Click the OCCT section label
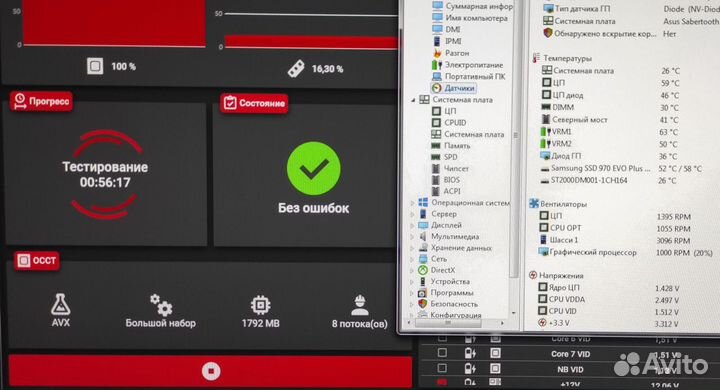 (37, 260)
